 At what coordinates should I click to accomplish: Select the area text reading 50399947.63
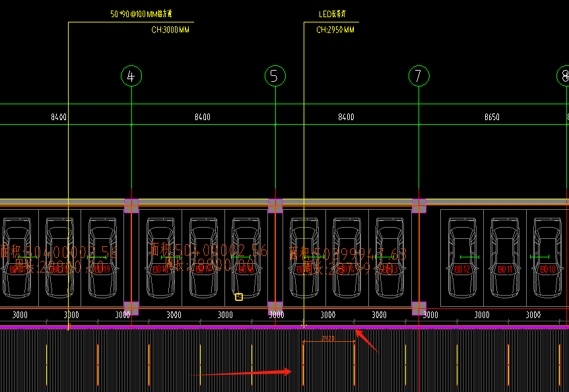pos(348,254)
